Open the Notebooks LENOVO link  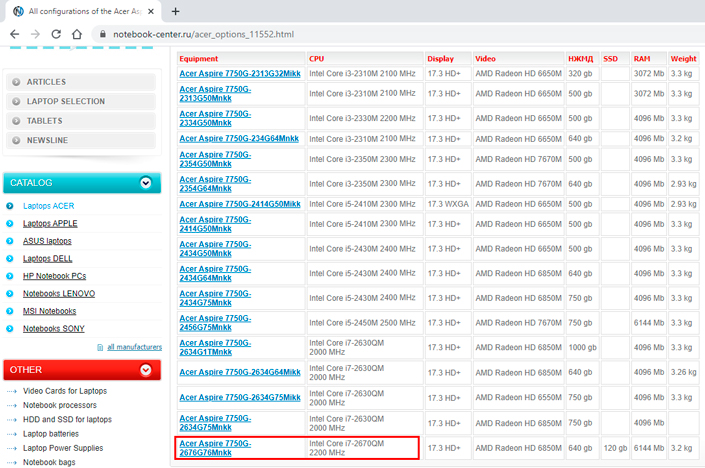click(x=59, y=294)
